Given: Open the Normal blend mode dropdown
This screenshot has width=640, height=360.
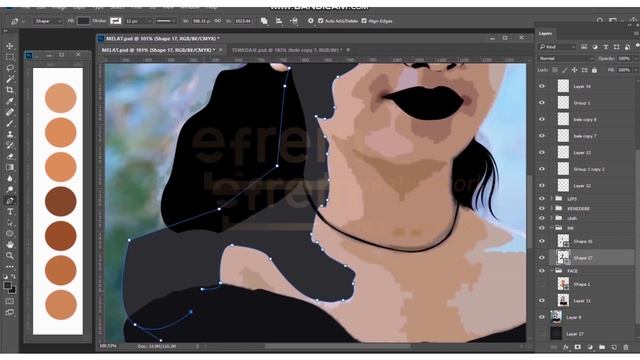Looking at the screenshot, I should (x=565, y=58).
